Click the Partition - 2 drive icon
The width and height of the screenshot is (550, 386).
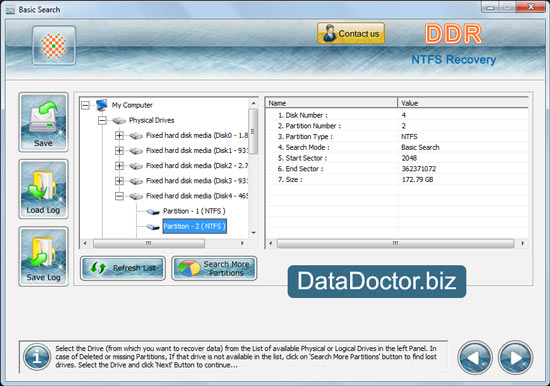[x=153, y=227]
